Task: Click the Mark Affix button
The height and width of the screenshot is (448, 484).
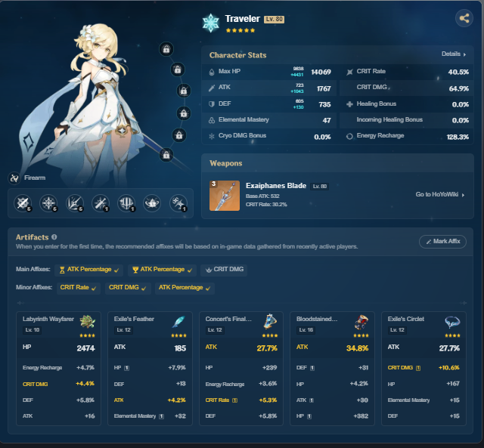Action: pos(442,242)
